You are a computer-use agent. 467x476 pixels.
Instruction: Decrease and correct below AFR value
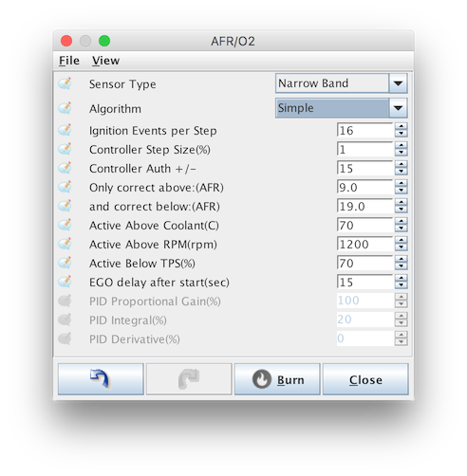pyautogui.click(x=401, y=210)
